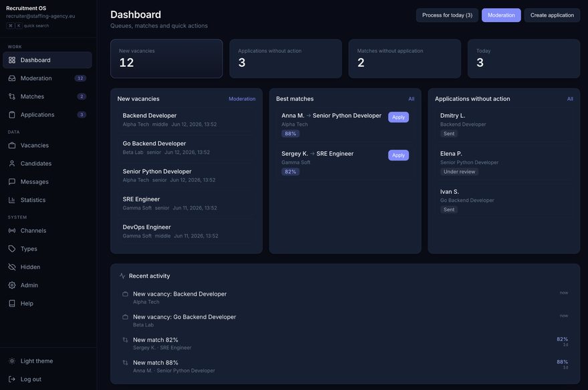Image resolution: width=588 pixels, height=390 pixels.
Task: Open Moderation link in New vacancies panel
Action: [242, 99]
